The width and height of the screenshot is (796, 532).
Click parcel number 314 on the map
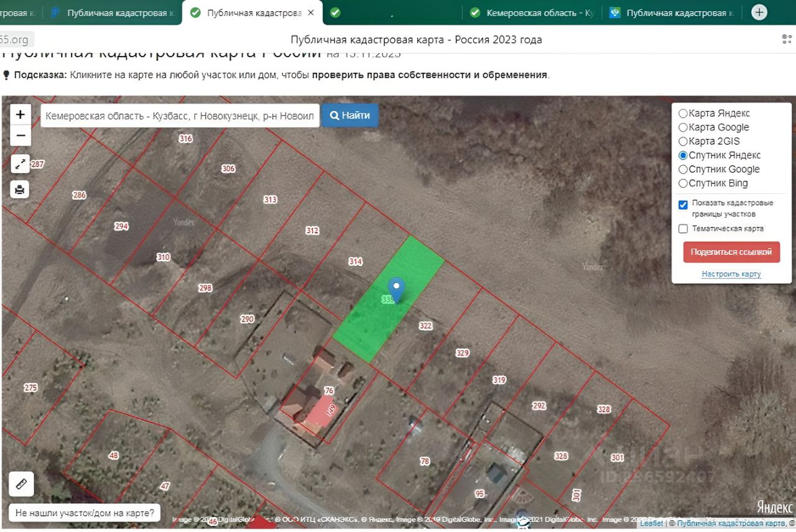(x=355, y=262)
